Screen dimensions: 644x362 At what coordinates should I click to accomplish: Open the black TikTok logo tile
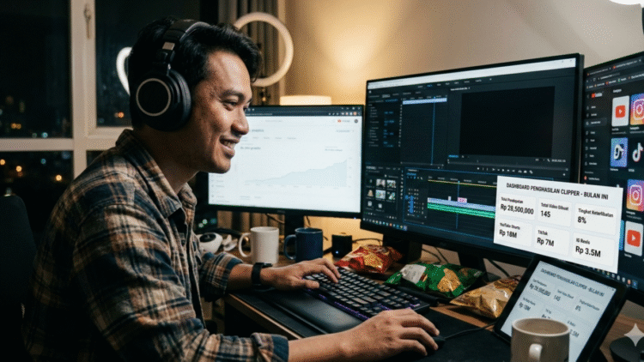pos(637,153)
